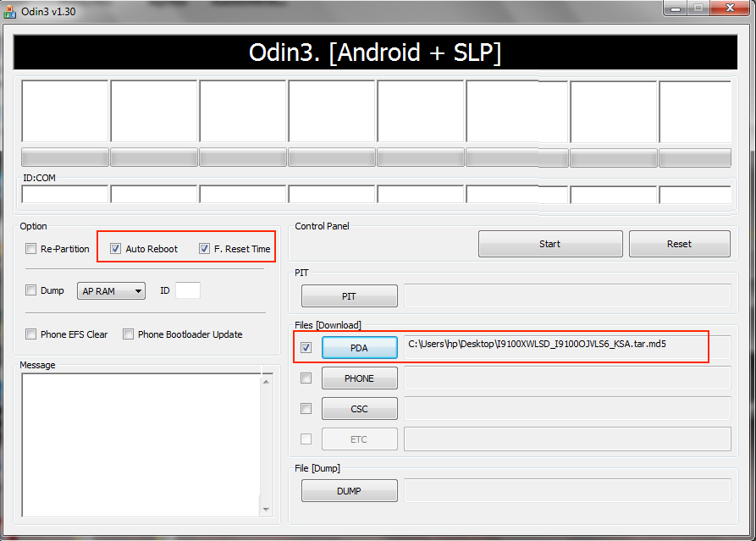Tick the PHONE file checkbox
The width and height of the screenshot is (756, 541).
(x=306, y=378)
